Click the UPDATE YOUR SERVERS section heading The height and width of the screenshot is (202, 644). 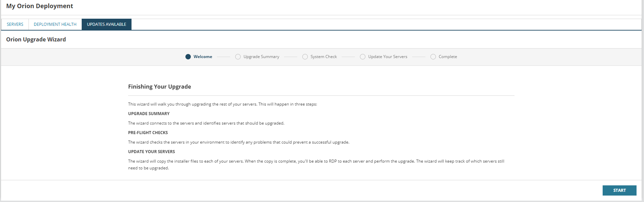[152, 152]
